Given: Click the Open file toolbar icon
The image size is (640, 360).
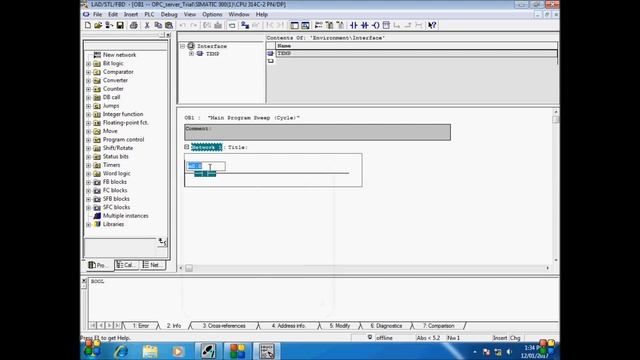Looking at the screenshot, I should 98,25.
